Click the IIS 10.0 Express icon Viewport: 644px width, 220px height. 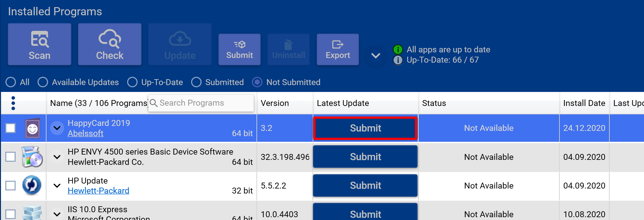[x=32, y=213]
